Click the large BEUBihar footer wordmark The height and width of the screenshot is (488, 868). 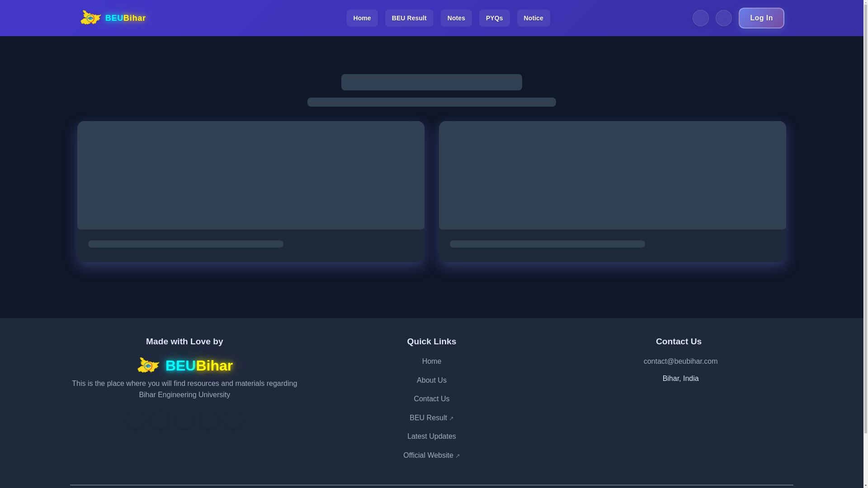pyautogui.click(x=199, y=366)
